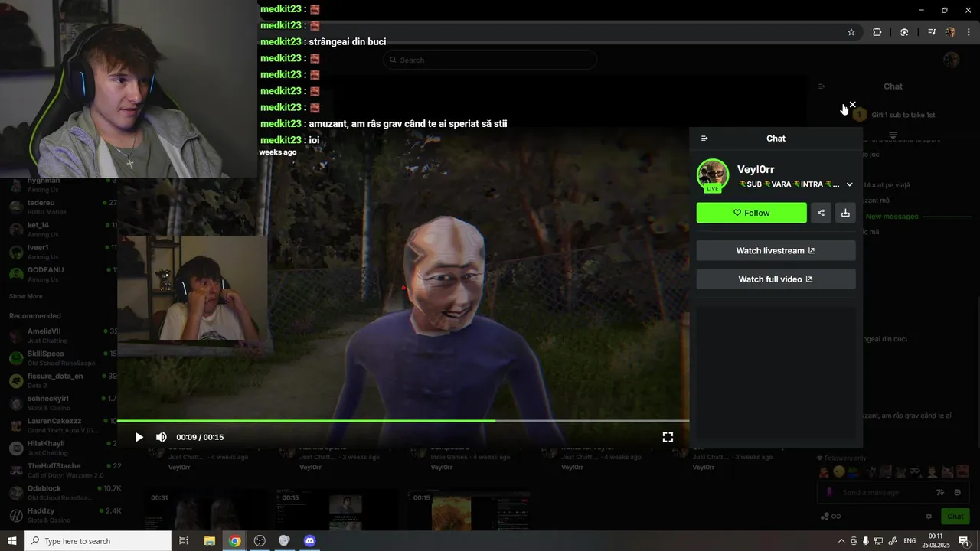Switch to Chrome on taskbar
The height and width of the screenshot is (551, 980).
[235, 541]
